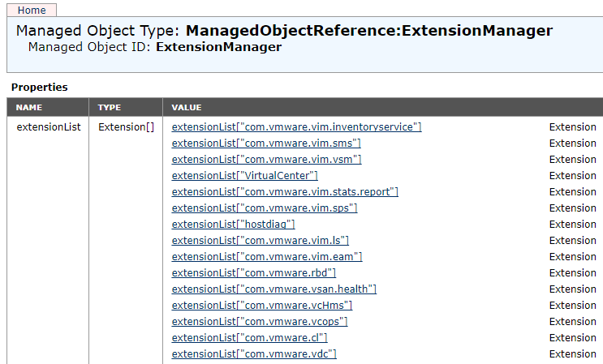Screen dimensions: 603x364
Task: Select the Extension[] type cell
Action: pos(126,127)
